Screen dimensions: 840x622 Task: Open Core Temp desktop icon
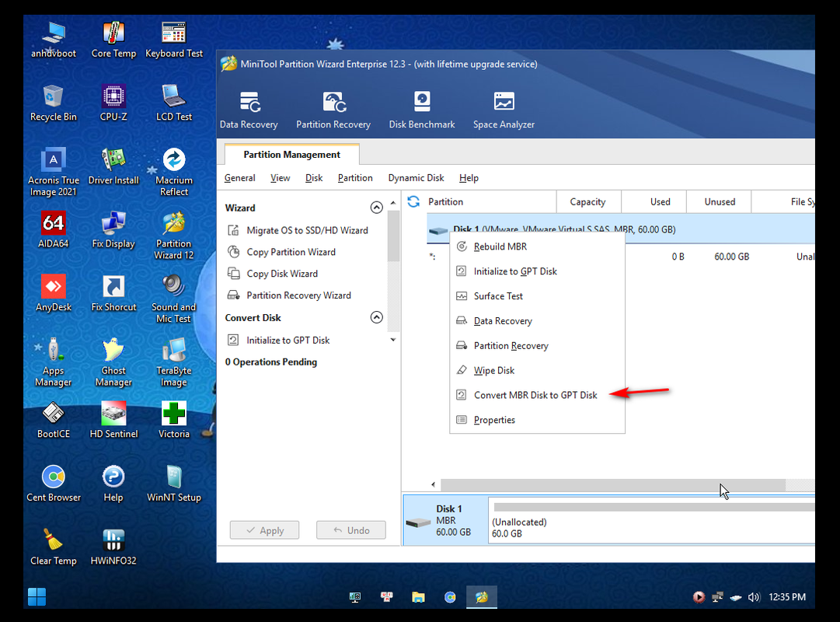pyautogui.click(x=113, y=40)
